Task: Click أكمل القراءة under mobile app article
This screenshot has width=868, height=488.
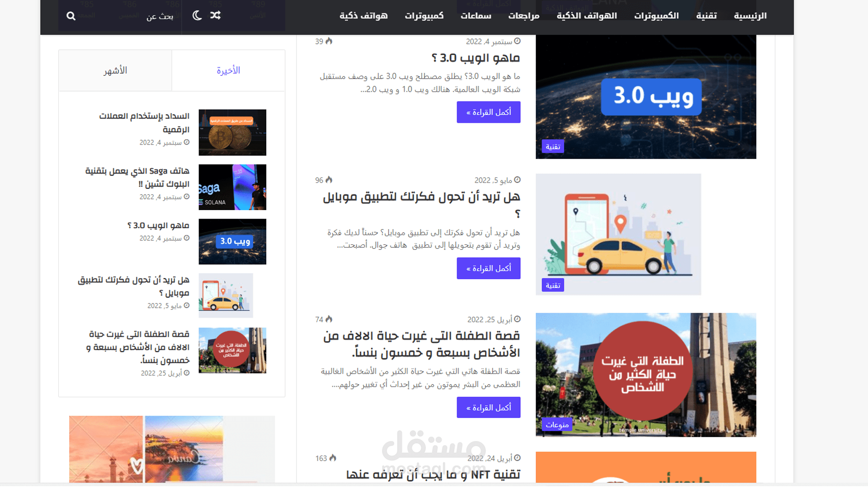Action: tap(488, 268)
